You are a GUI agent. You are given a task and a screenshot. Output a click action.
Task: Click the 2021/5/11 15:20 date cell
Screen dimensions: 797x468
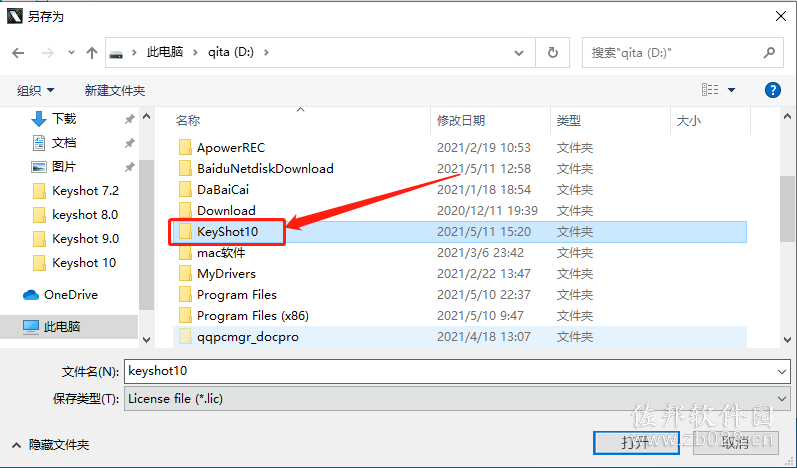pos(483,232)
